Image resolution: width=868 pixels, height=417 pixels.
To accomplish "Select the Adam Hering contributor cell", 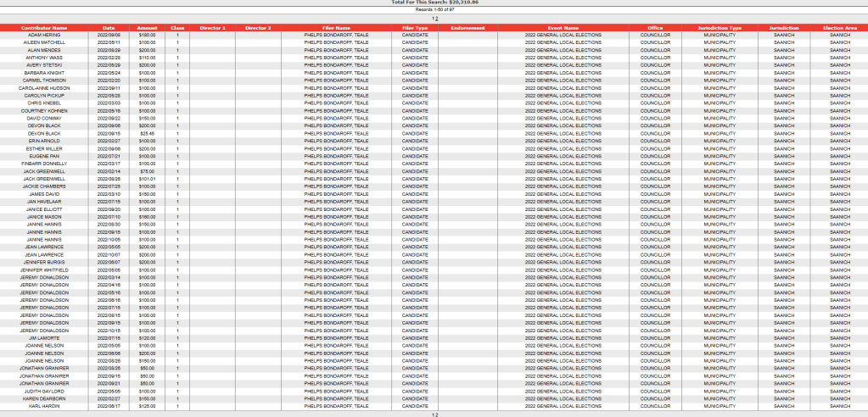I will click(44, 36).
